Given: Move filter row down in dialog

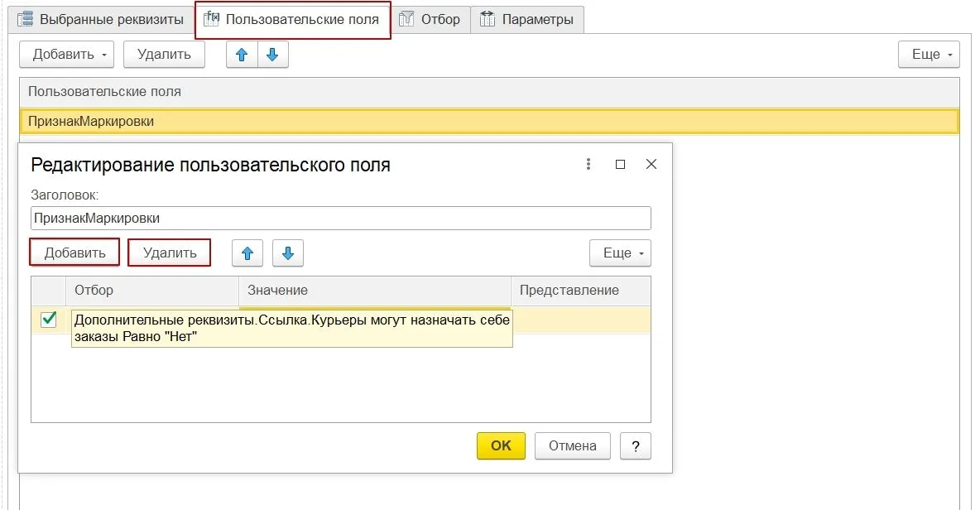Looking at the screenshot, I should coord(288,253).
